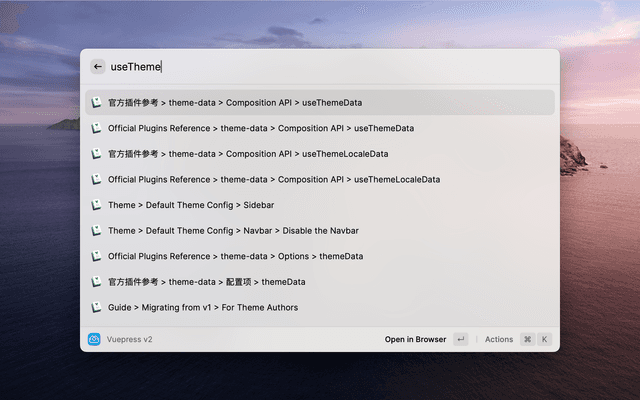
Task: Click the Vuepress v2 extension icon
Action: 95,339
